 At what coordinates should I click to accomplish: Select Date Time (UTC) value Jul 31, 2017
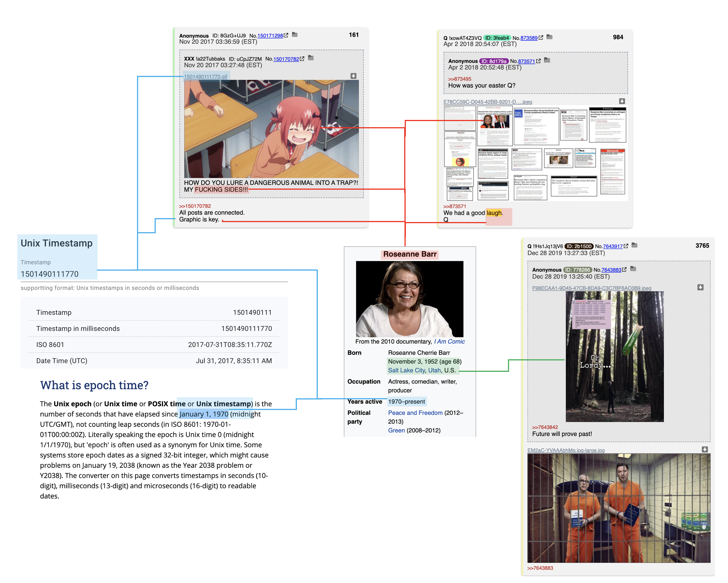point(234,361)
